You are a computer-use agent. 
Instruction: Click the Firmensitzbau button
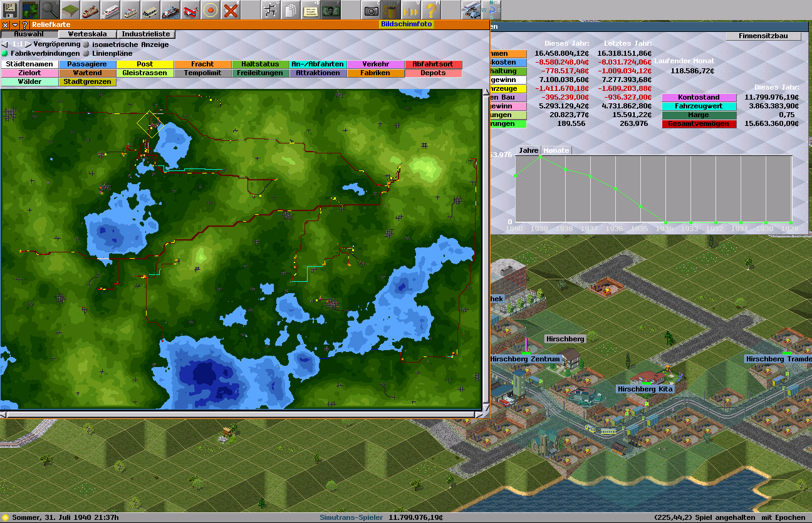tap(763, 36)
